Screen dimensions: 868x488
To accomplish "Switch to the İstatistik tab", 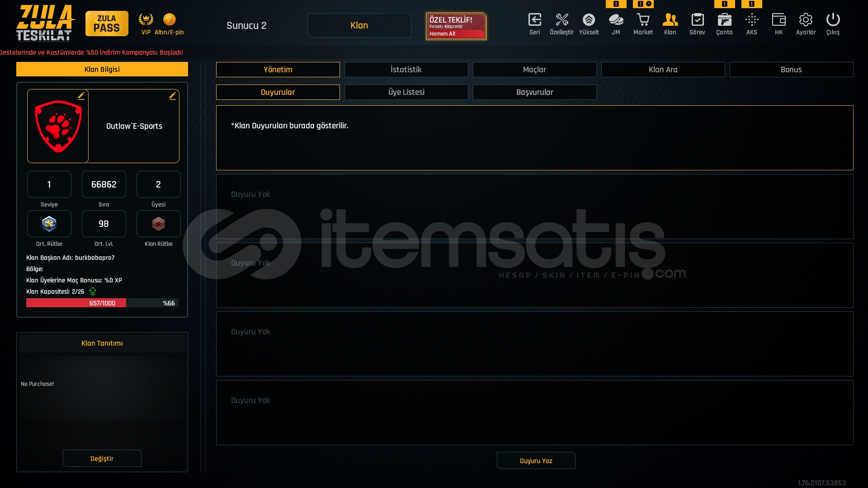I will tap(406, 70).
